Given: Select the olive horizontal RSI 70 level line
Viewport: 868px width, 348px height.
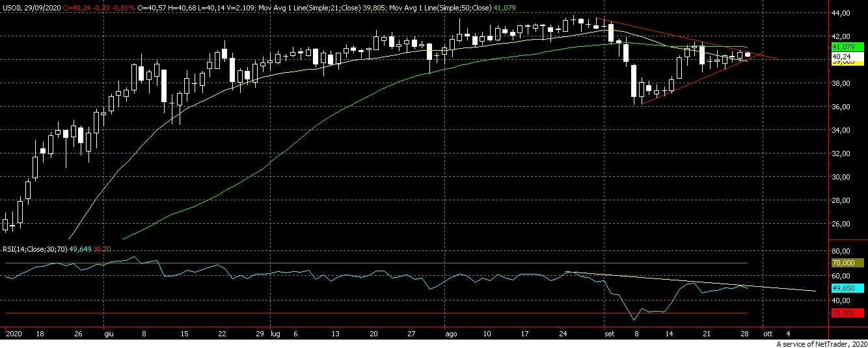Looking at the screenshot, I should click(376, 263).
